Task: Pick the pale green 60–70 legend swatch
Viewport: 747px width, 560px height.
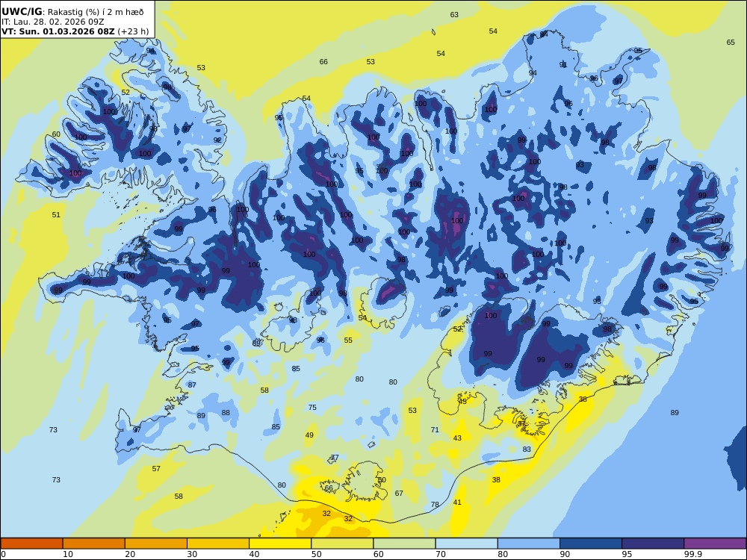Action: [404, 544]
